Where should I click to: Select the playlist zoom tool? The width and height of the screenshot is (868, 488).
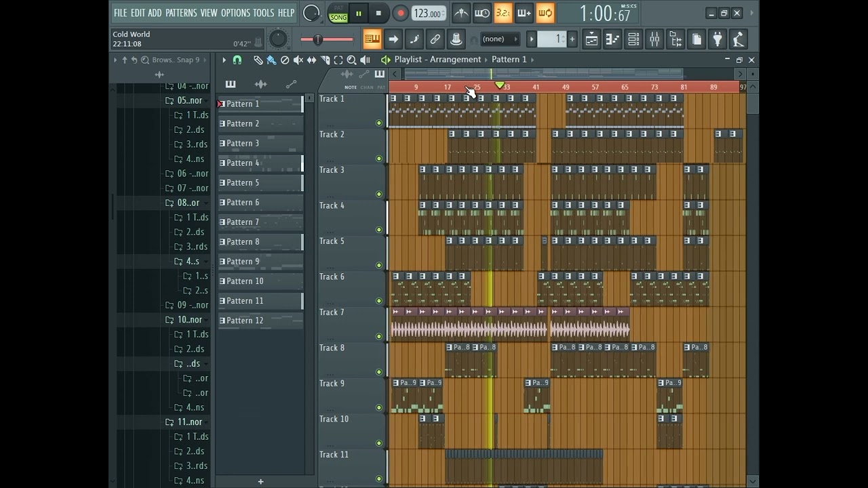[351, 60]
